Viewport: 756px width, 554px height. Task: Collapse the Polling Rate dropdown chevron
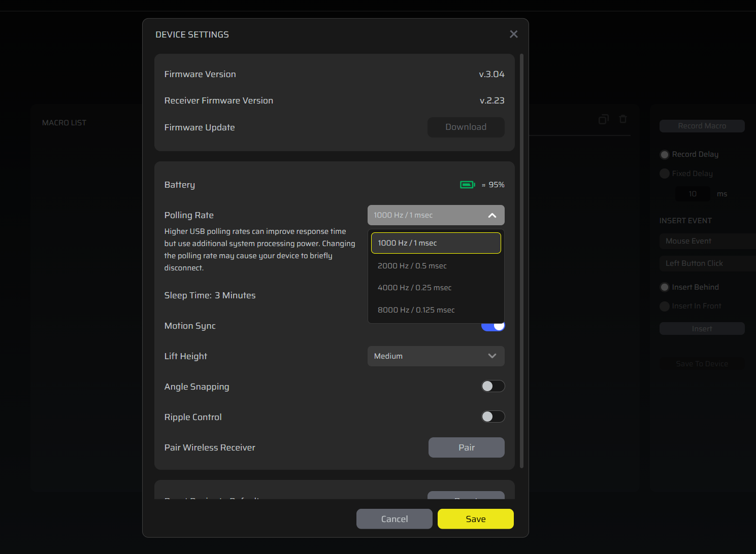(x=492, y=215)
